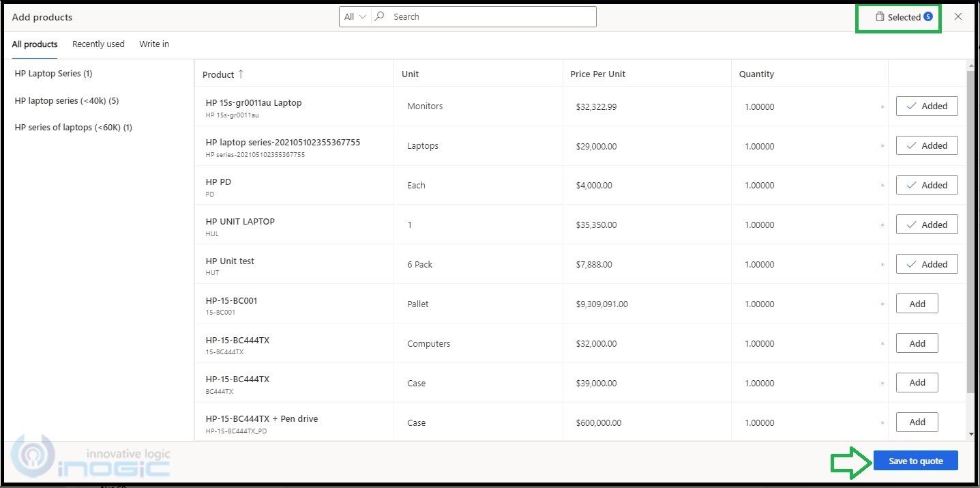This screenshot has height=488, width=980.
Task: Sort by Product column arrow
Action: click(x=241, y=74)
